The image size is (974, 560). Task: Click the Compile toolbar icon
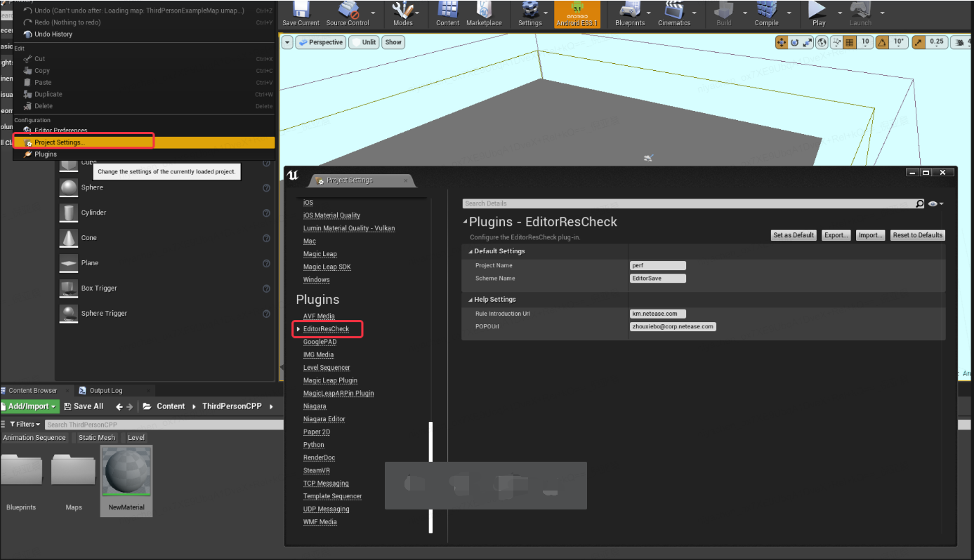point(766,9)
